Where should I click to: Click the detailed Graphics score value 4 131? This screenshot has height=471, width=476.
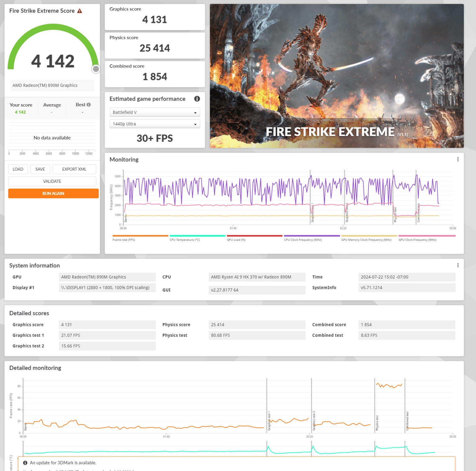click(107, 325)
